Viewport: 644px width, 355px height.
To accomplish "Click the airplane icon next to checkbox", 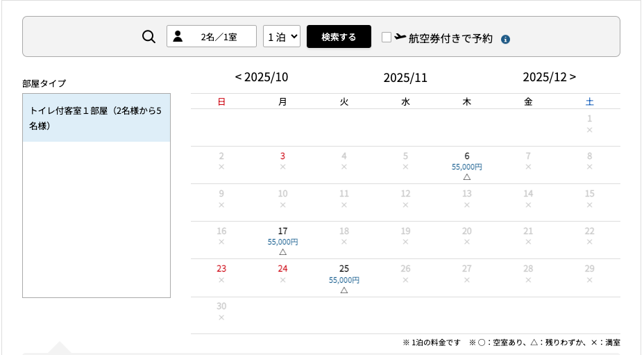I will point(400,37).
